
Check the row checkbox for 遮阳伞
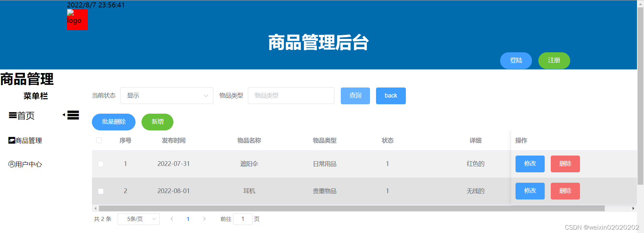coord(101,164)
